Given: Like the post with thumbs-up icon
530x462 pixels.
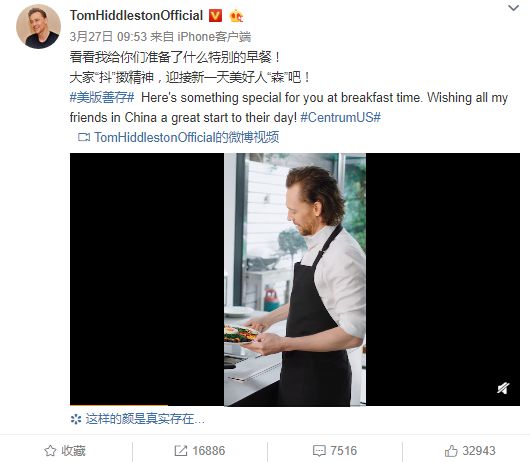Looking at the screenshot, I should [x=451, y=451].
